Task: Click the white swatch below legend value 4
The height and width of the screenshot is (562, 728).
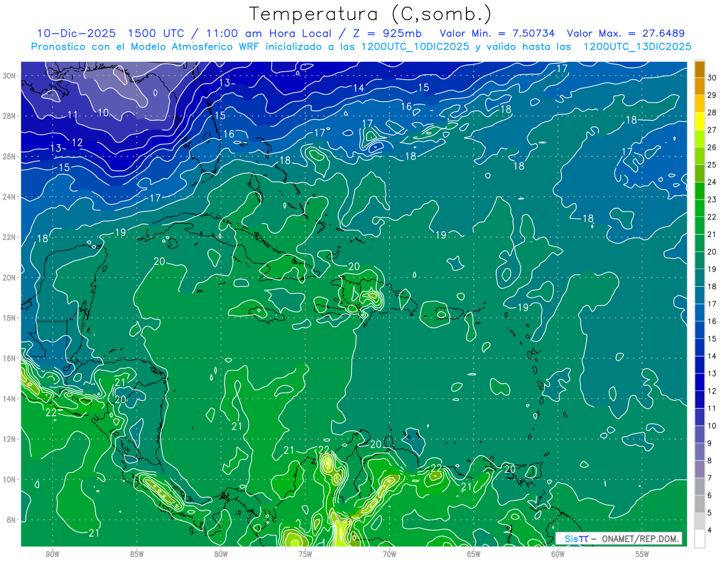Action: 699,539
